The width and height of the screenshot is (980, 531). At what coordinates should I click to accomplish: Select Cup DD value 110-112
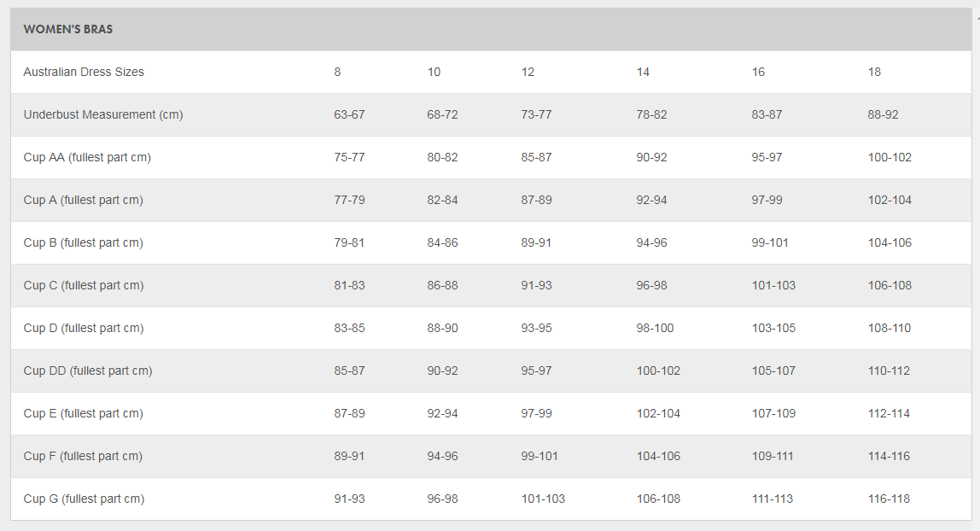click(889, 371)
